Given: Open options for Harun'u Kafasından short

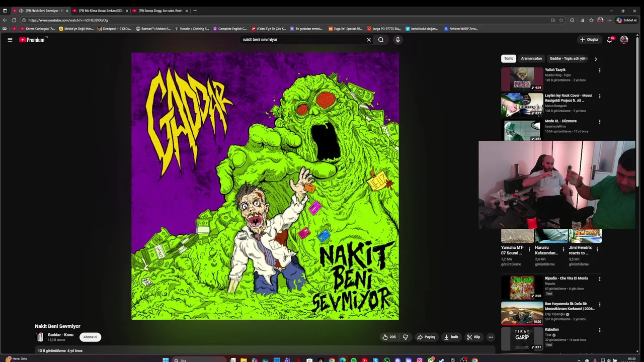Looking at the screenshot, I should 563,249.
